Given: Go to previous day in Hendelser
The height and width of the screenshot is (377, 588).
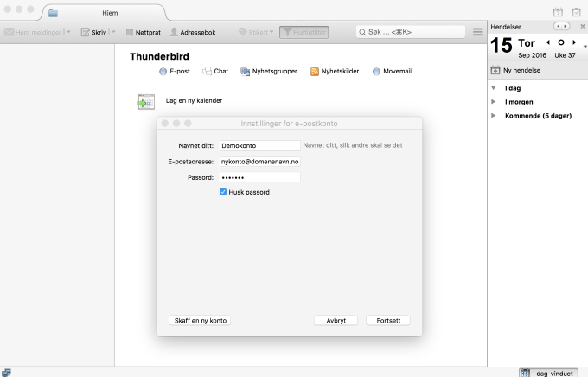Looking at the screenshot, I should [548, 42].
